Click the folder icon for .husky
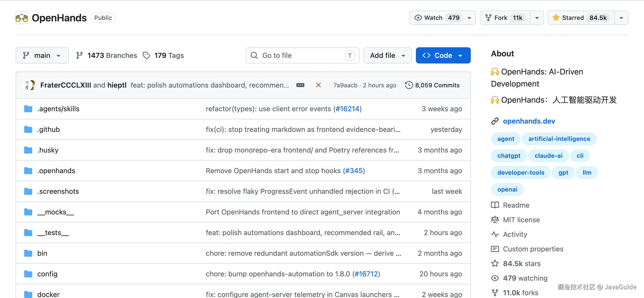Viewport: 644px width, 298px height. pos(28,150)
